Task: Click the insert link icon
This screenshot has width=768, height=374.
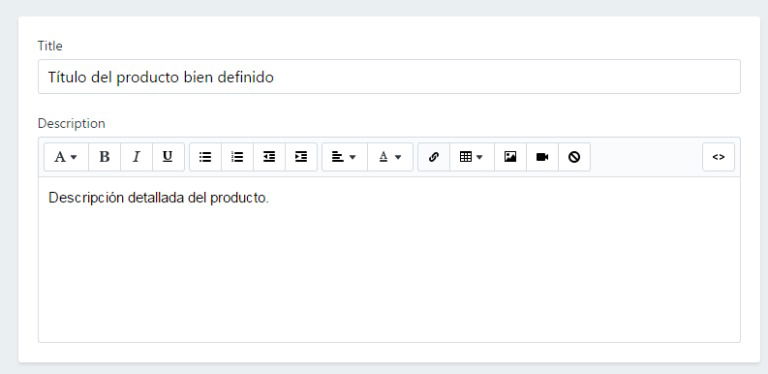Action: pos(433,157)
